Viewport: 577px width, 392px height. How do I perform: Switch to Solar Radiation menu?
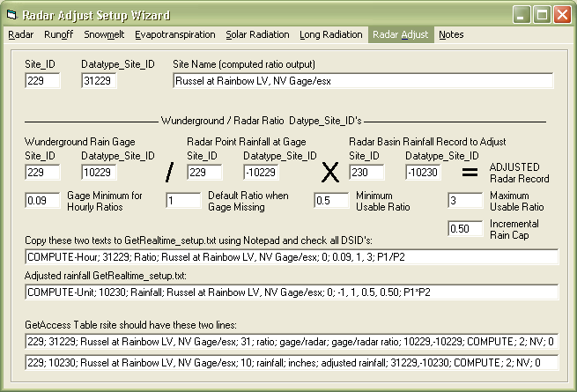257,35
